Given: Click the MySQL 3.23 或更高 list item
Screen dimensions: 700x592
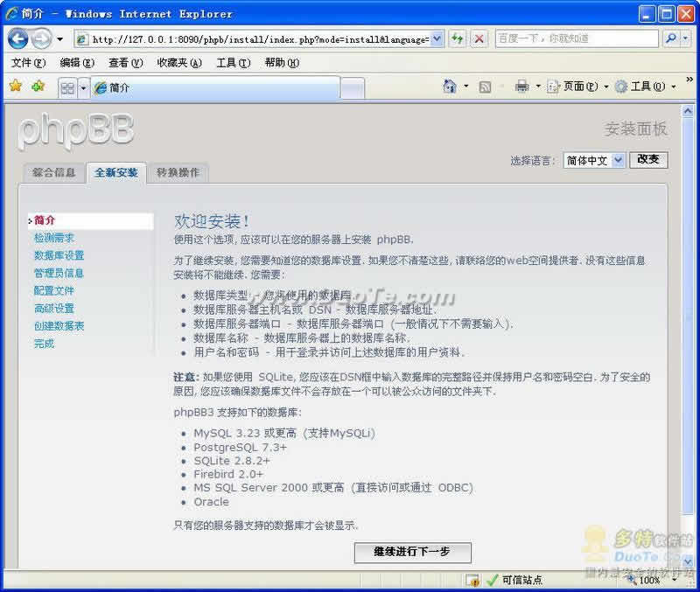Looking at the screenshot, I should point(284,433).
